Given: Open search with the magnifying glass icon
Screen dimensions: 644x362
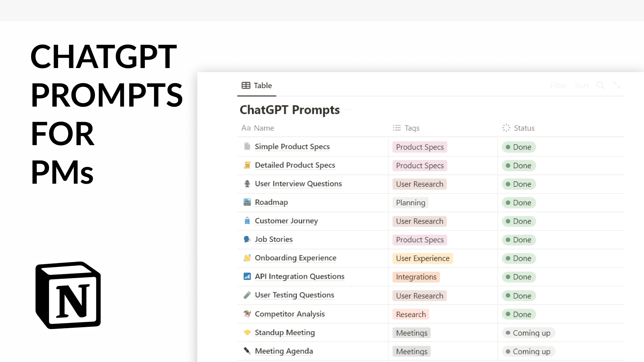Looking at the screenshot, I should (600, 85).
